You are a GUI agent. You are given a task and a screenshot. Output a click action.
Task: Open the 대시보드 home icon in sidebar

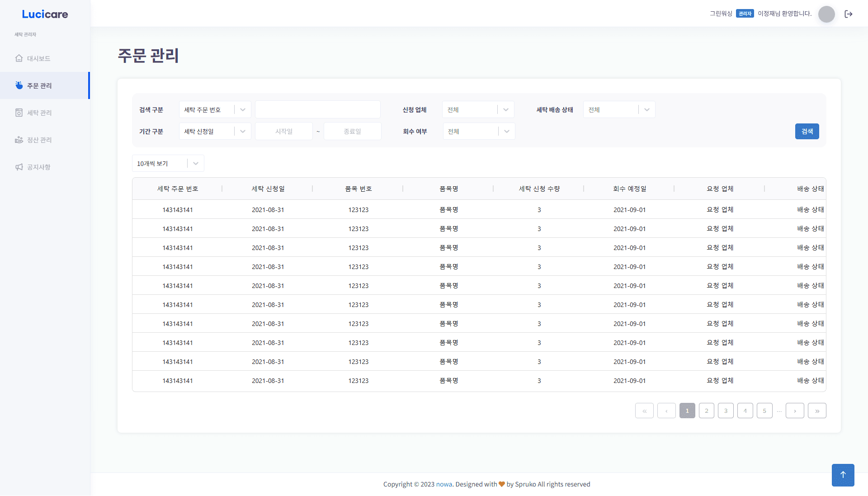point(19,58)
